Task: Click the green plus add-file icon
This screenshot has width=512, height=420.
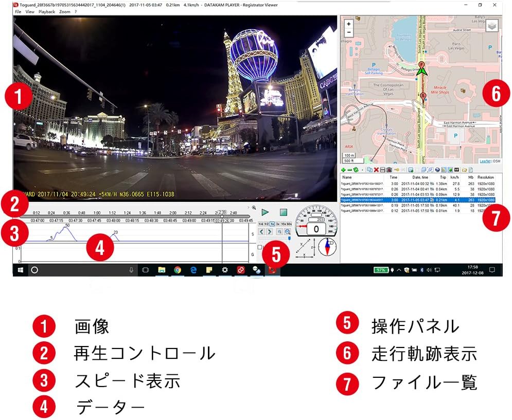Action: click(343, 170)
